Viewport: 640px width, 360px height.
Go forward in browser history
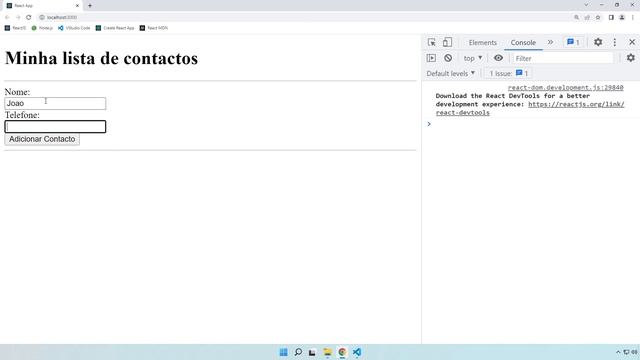pos(18,18)
